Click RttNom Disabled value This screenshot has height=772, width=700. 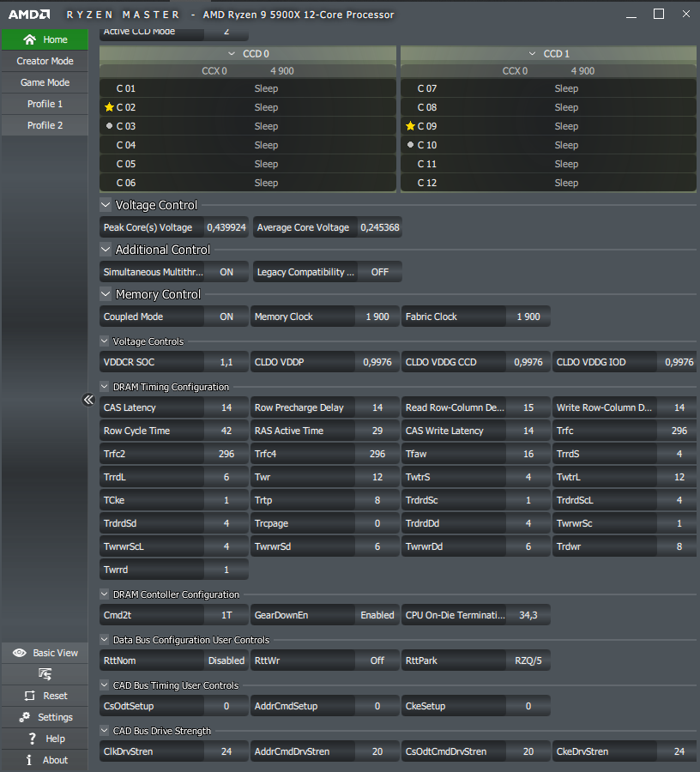coord(226,660)
